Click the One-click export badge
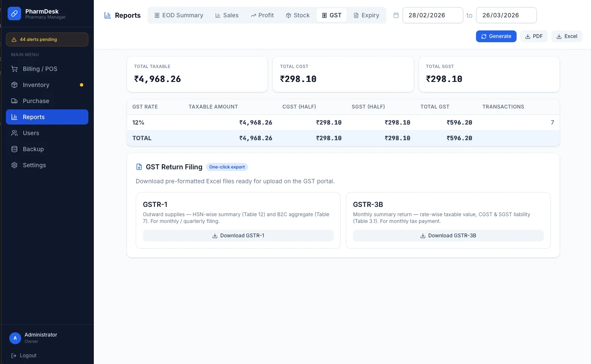591x364 pixels. click(227, 167)
